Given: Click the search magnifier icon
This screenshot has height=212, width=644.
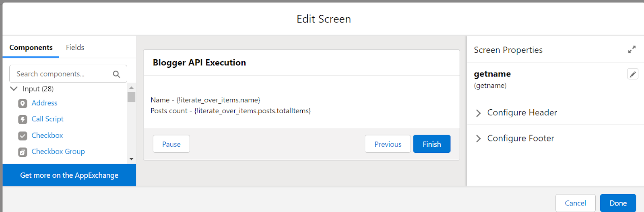Looking at the screenshot, I should click(x=116, y=74).
